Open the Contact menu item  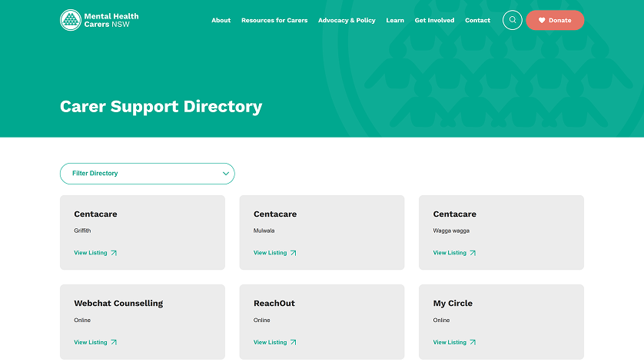point(478,20)
